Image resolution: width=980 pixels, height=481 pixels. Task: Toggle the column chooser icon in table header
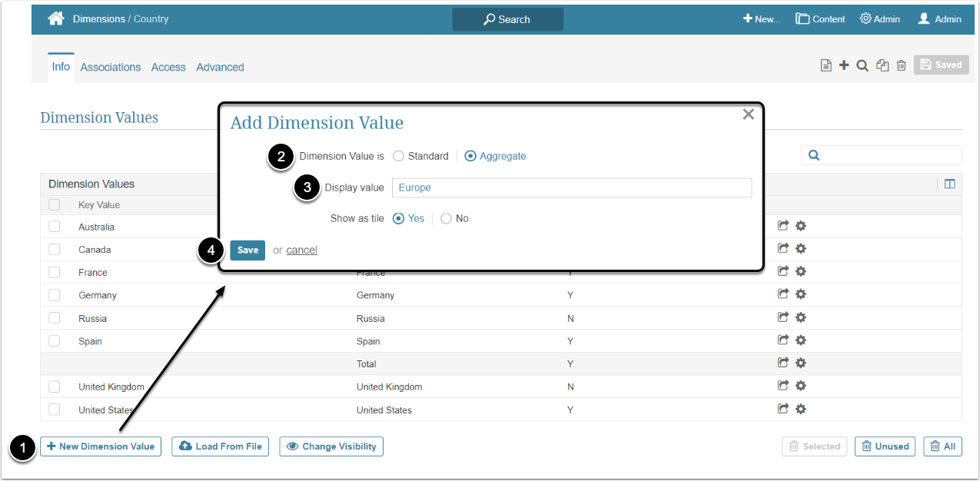[x=950, y=184]
